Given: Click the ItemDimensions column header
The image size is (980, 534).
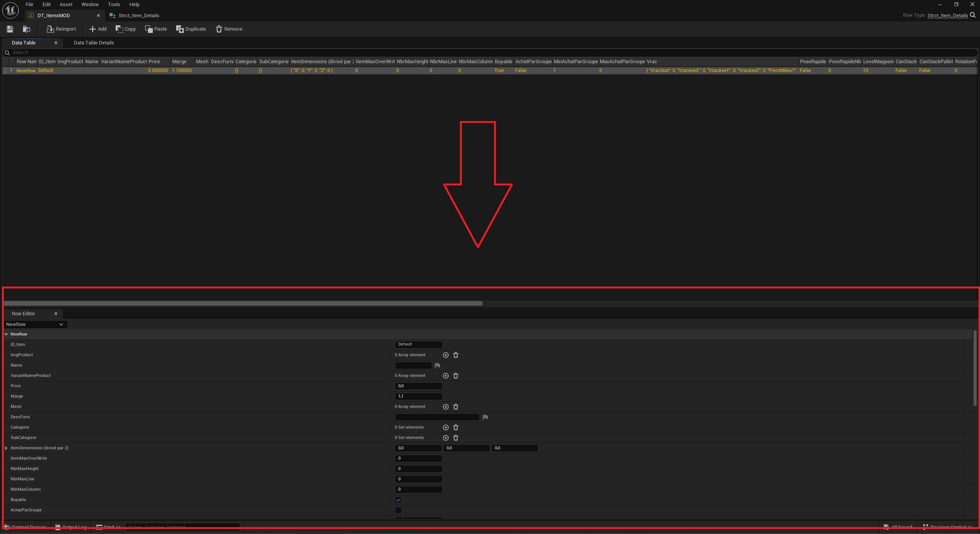Looking at the screenshot, I should click(x=322, y=62).
